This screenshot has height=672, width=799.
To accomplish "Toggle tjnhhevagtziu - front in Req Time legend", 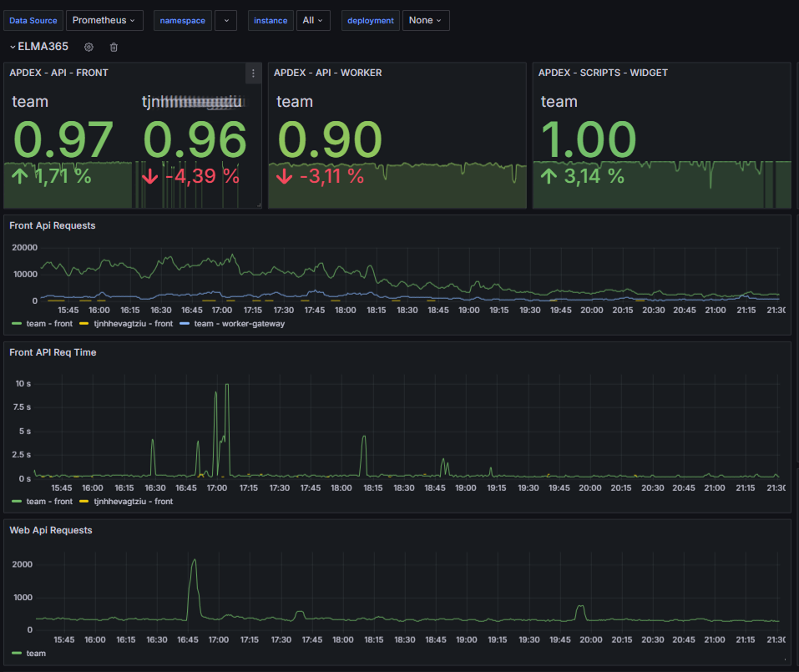I will 134,502.
